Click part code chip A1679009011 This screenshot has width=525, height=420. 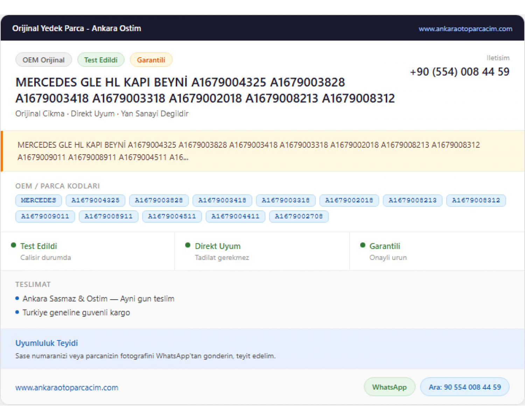(x=45, y=216)
